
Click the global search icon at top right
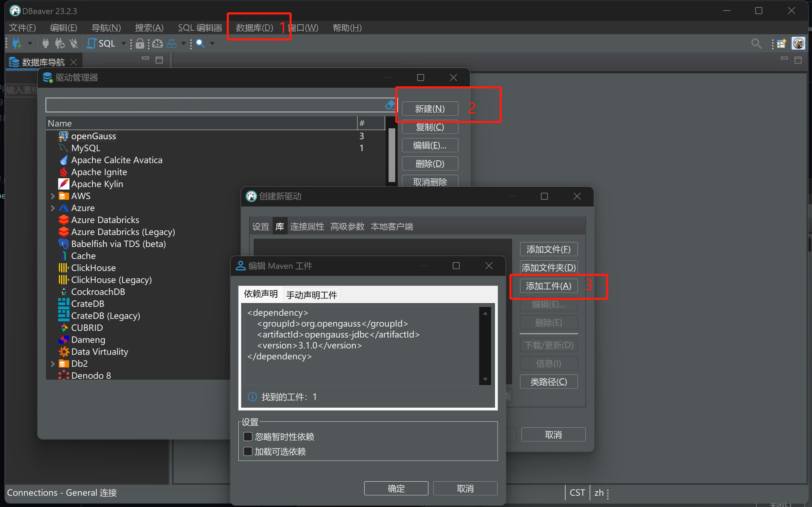[x=756, y=44]
